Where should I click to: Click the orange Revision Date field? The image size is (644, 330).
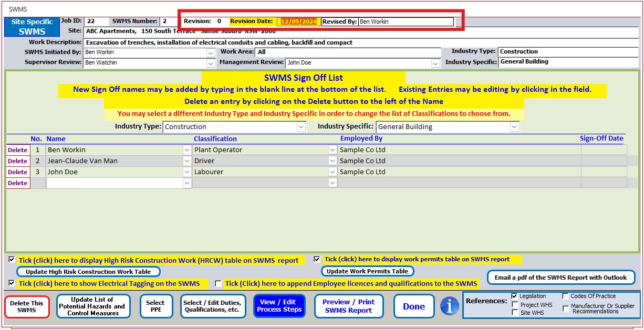click(298, 22)
